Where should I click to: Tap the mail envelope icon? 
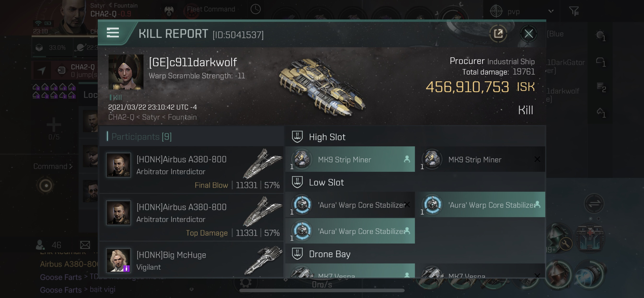(x=85, y=245)
